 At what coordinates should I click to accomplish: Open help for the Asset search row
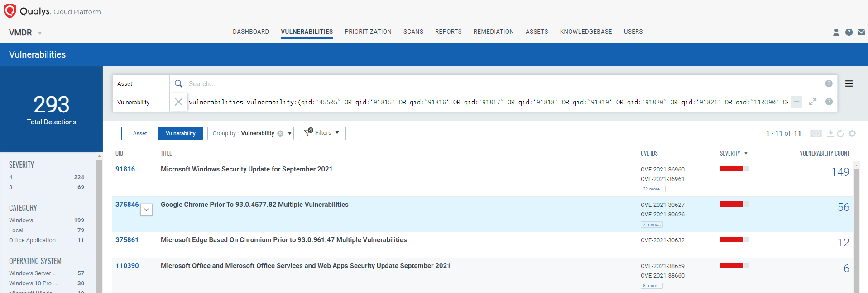pyautogui.click(x=829, y=83)
